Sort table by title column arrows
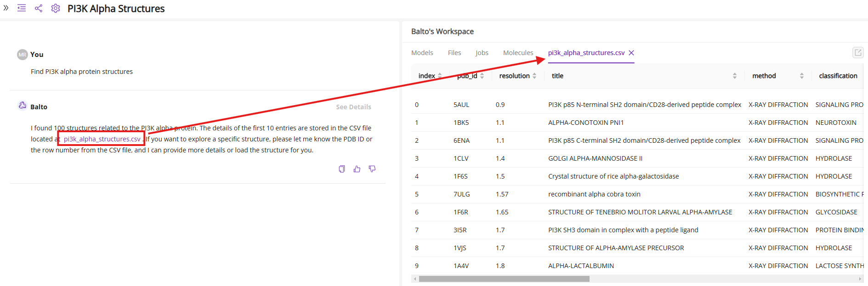This screenshot has height=286, width=868. coord(735,76)
